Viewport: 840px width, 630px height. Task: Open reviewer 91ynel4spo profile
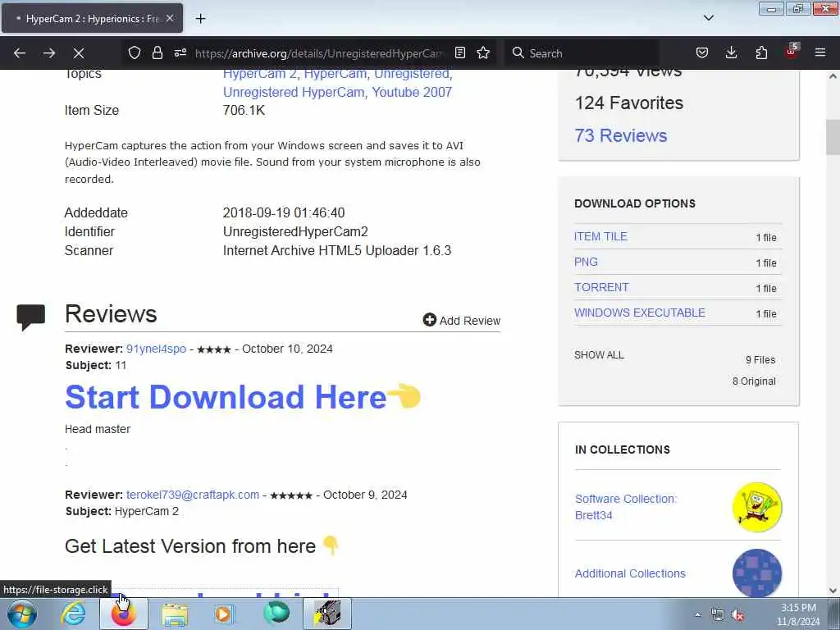tap(156, 349)
